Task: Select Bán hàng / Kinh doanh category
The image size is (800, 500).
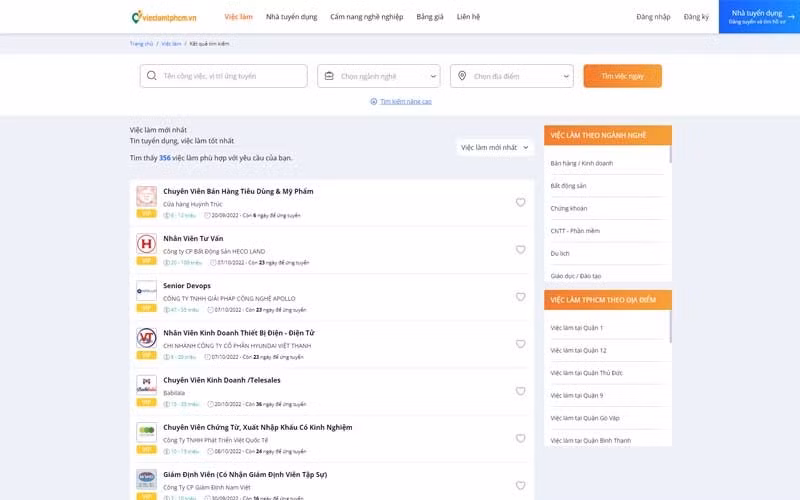Action: click(582, 163)
